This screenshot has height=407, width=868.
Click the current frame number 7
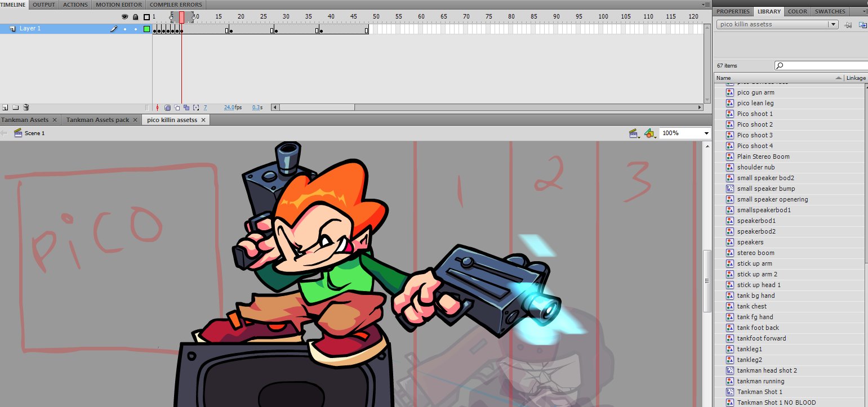click(206, 108)
